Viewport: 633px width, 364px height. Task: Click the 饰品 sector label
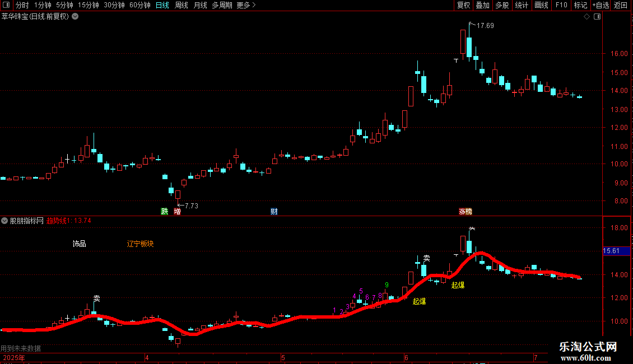coord(79,244)
